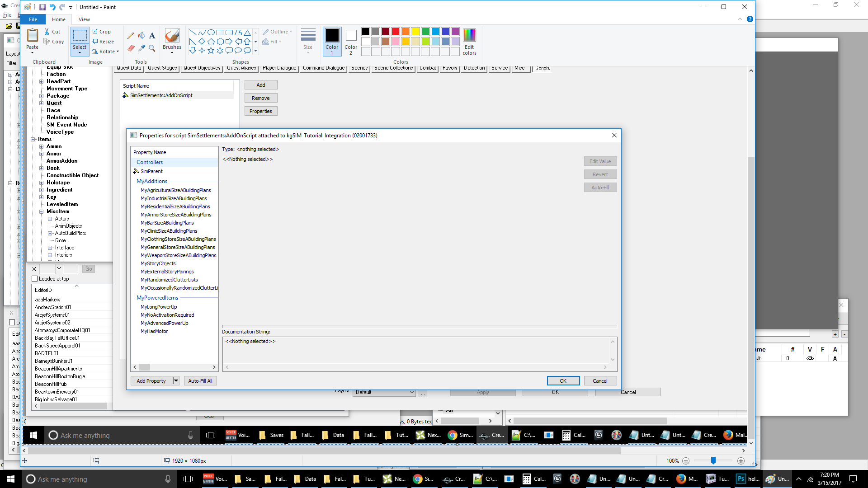Open Customize Quick Access Toolbar dropdown
Viewport: 868px width, 488px height.
coord(71,8)
